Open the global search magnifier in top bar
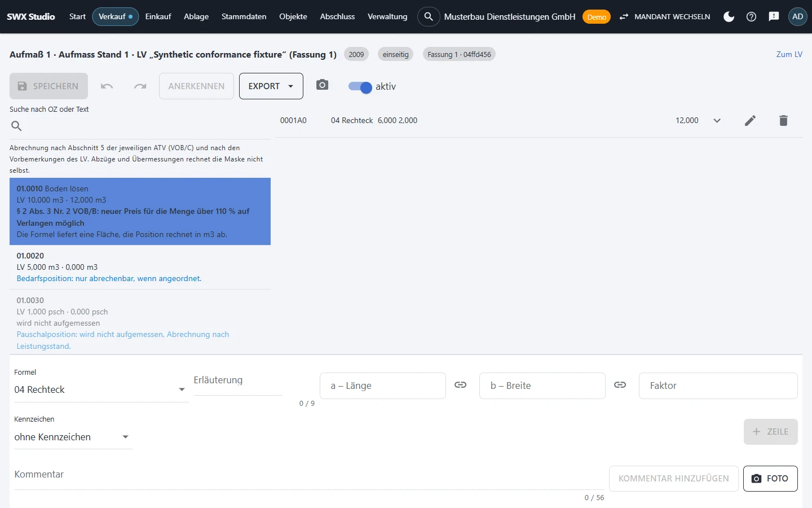Viewport: 812px width, 508px height. [429, 17]
